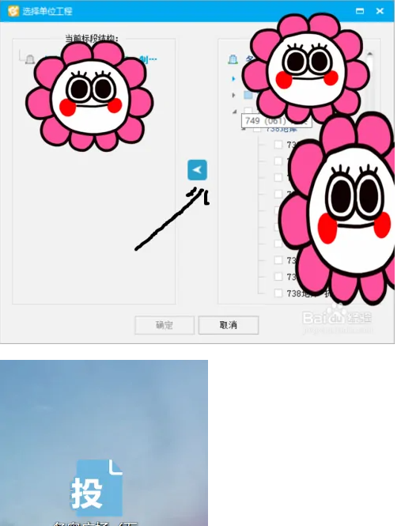The height and width of the screenshot is (526, 420).
Task: Collapse the 738地库 parent node arrow
Action: pos(244,129)
